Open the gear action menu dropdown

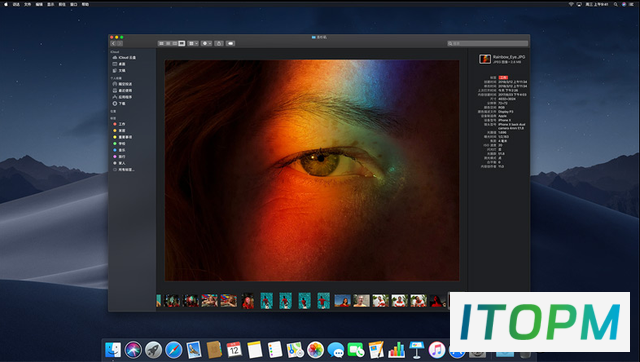click(x=207, y=43)
